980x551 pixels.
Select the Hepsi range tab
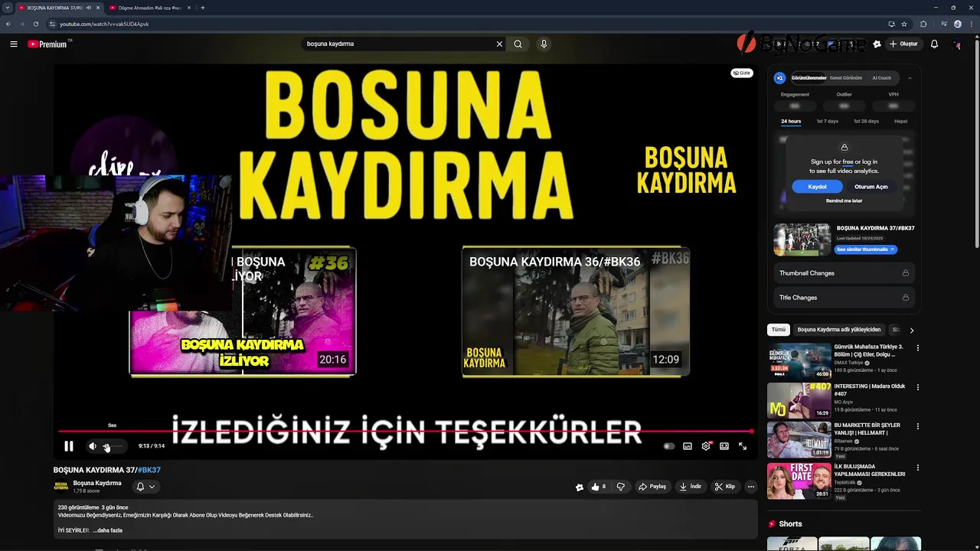click(900, 122)
